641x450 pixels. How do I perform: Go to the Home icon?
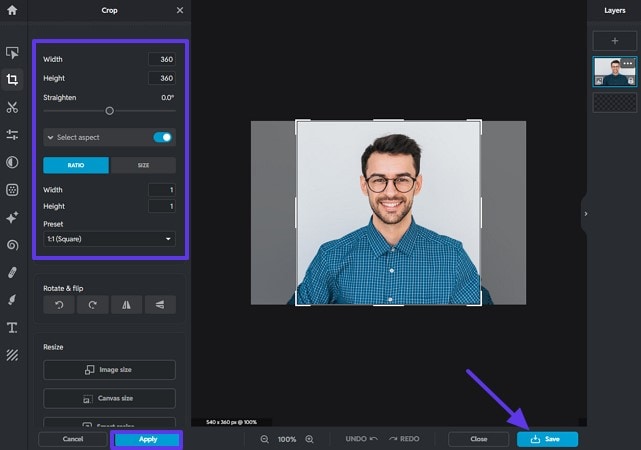click(12, 10)
